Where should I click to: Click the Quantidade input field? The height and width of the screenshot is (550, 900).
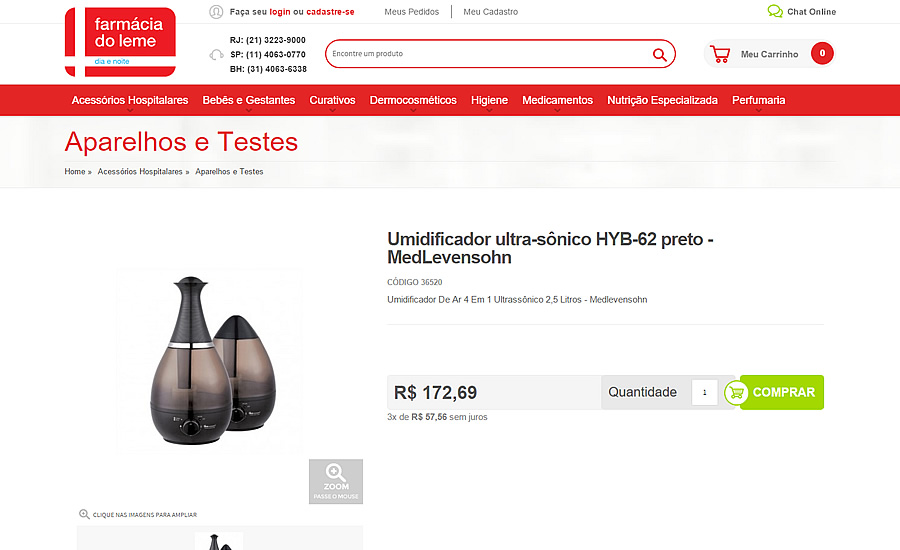click(x=704, y=393)
